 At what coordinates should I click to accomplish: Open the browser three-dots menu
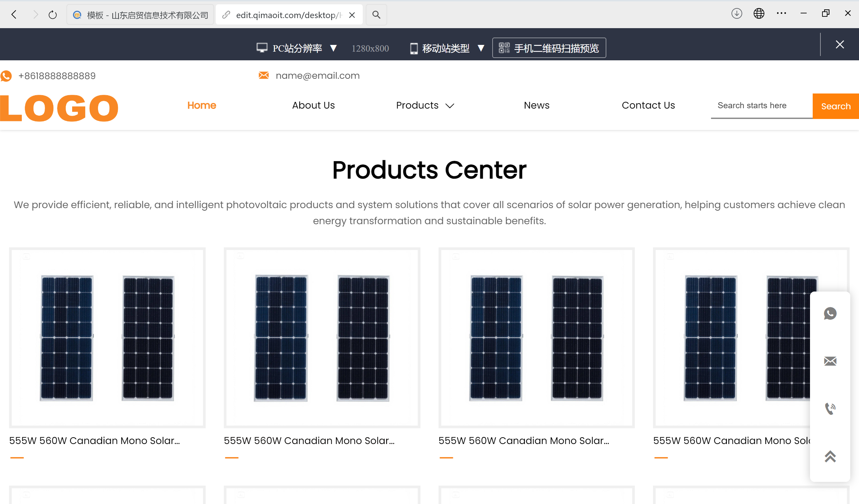coord(781,14)
